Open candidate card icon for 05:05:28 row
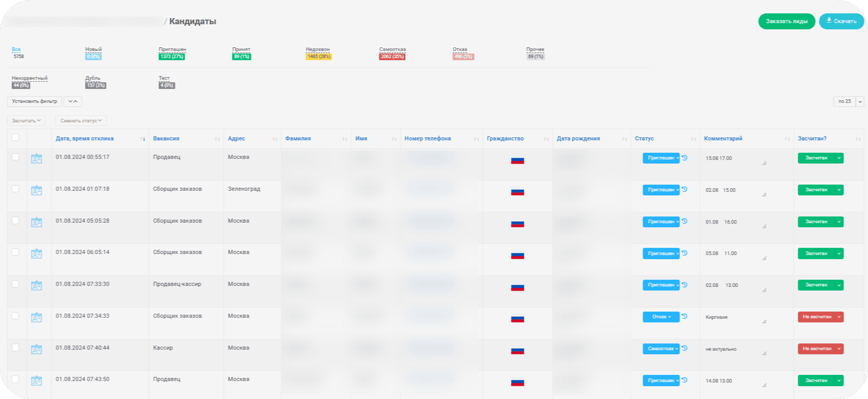 (x=36, y=223)
